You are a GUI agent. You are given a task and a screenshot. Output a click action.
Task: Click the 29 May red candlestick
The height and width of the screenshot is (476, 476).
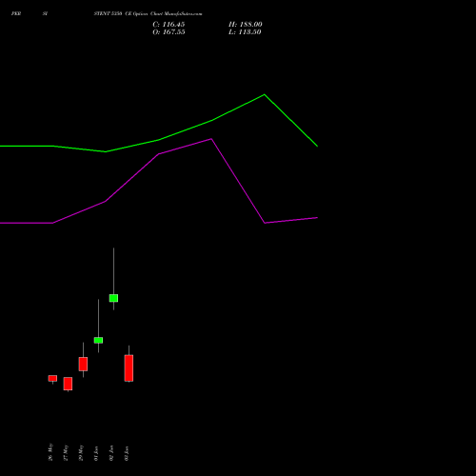click(83, 364)
